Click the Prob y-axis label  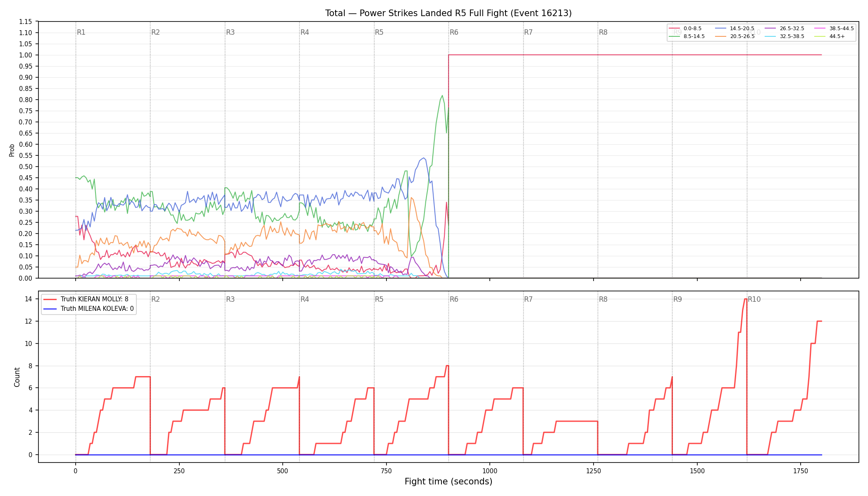12,150
